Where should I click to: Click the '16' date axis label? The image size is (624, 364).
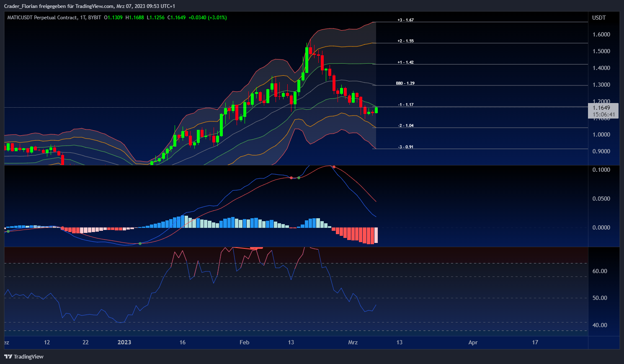(183, 342)
